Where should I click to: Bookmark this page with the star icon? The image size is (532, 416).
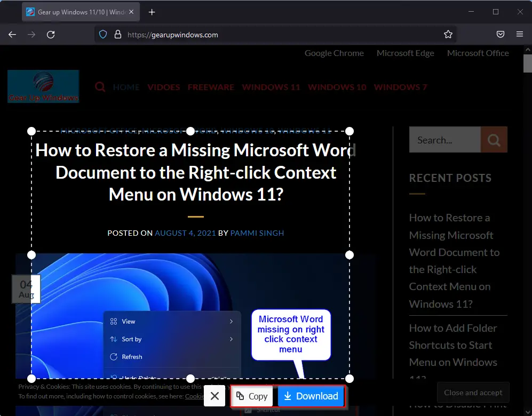(x=448, y=34)
